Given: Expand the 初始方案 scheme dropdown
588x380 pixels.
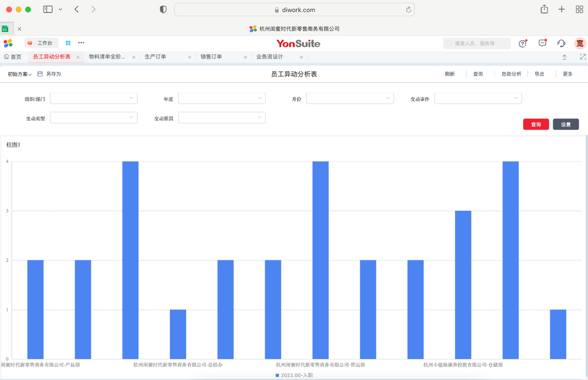Looking at the screenshot, I should pyautogui.click(x=20, y=74).
